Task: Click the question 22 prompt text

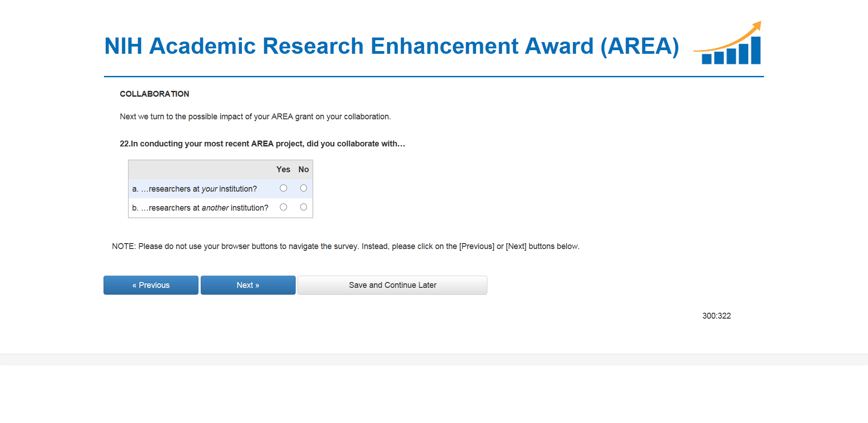Action: tap(262, 144)
